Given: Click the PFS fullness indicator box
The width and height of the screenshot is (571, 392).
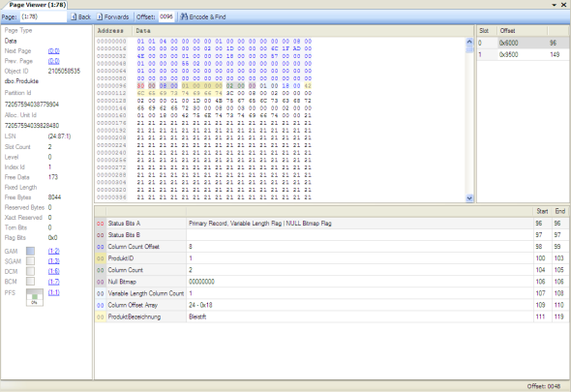Looking at the screenshot, I should pyautogui.click(x=35, y=297).
